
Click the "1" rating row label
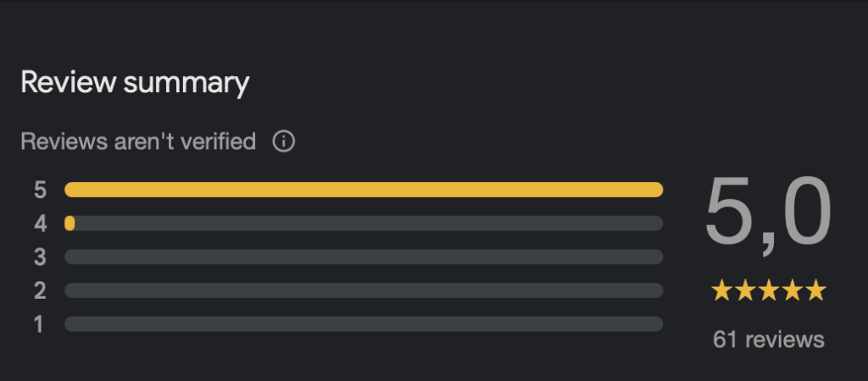pyautogui.click(x=40, y=324)
